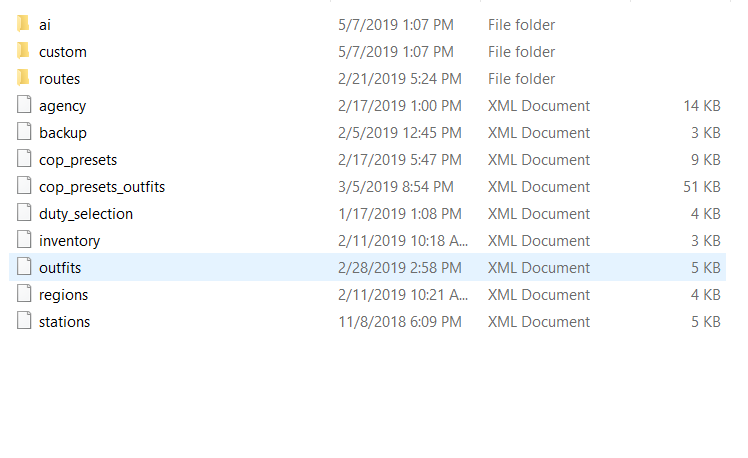This screenshot has height=458, width=748.
Task: Click the inventory document icon
Action: 24,240
